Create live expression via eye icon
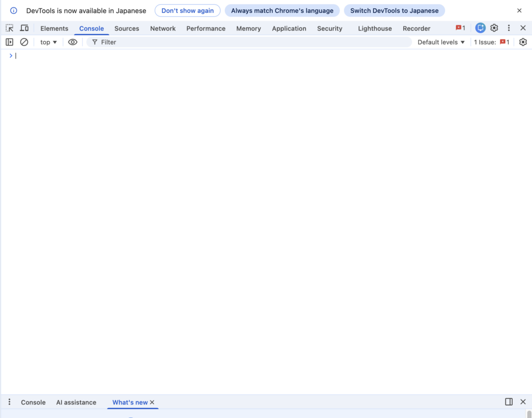 (x=73, y=42)
